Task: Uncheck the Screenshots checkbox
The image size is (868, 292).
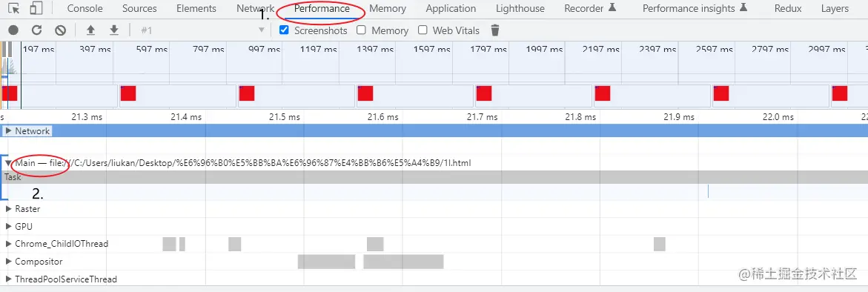Action: tap(284, 30)
